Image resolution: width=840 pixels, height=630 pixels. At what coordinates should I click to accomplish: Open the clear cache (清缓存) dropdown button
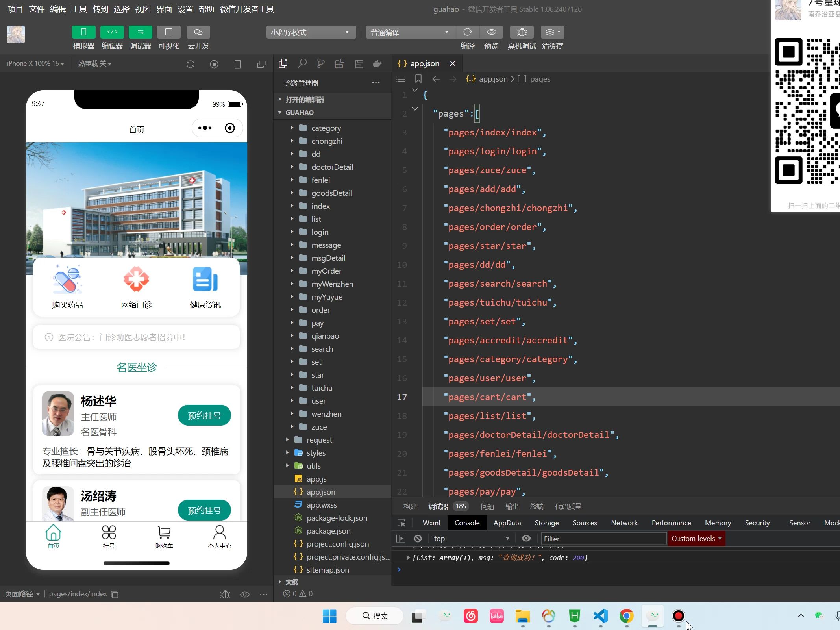coord(553,32)
